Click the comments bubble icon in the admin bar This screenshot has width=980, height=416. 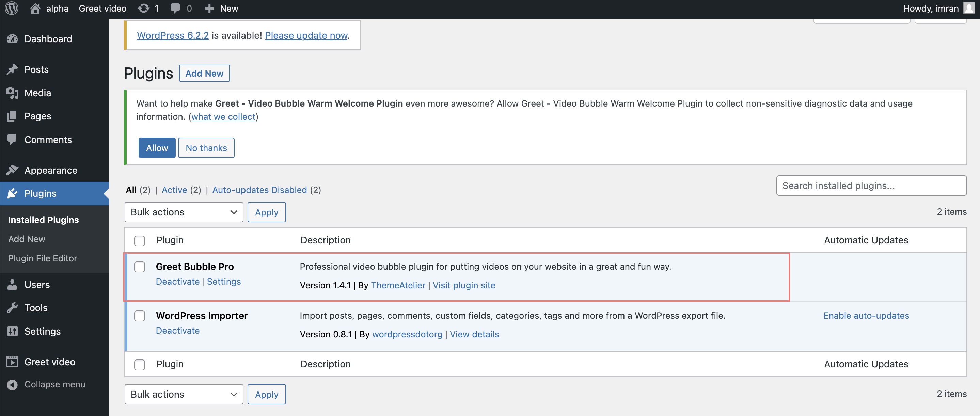[175, 9]
